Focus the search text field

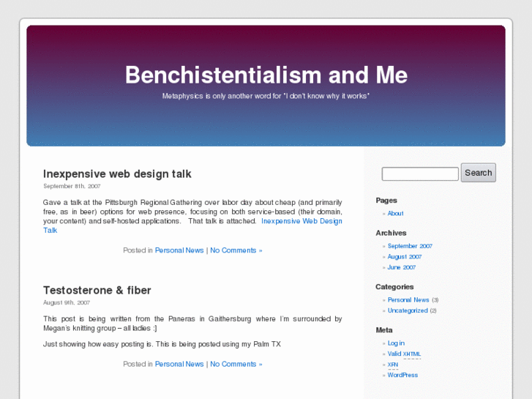[420, 174]
